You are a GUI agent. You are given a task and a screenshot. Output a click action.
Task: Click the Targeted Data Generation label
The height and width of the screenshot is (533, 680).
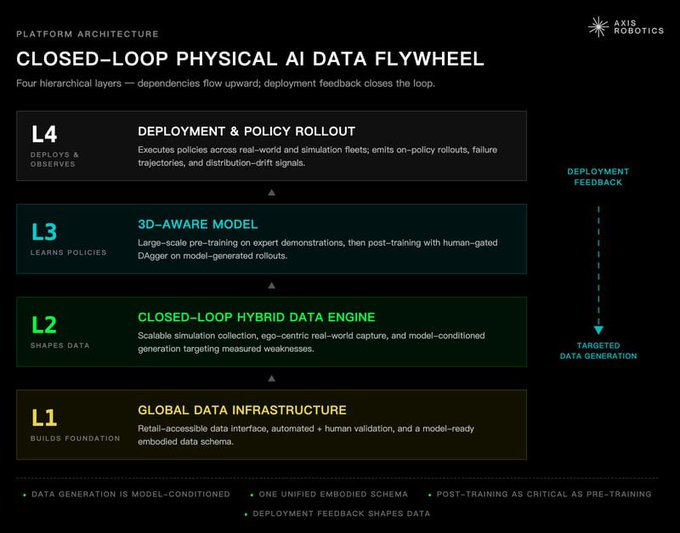tap(598, 351)
